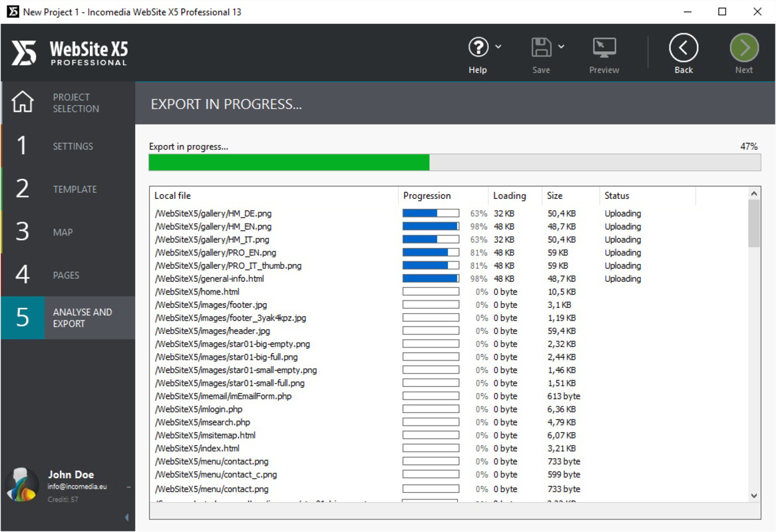Viewport: 776px width, 532px height.
Task: Click the Back navigation arrow
Action: 683,47
